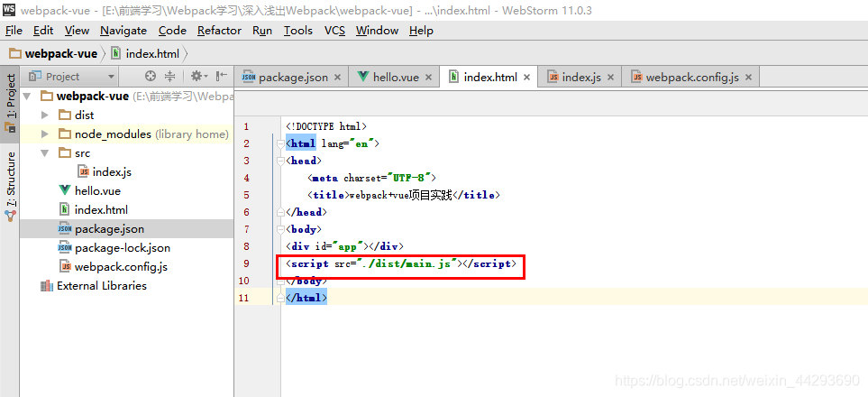Fold the html tag on line 2
Viewport: 868px width, 397px height.
[x=279, y=143]
